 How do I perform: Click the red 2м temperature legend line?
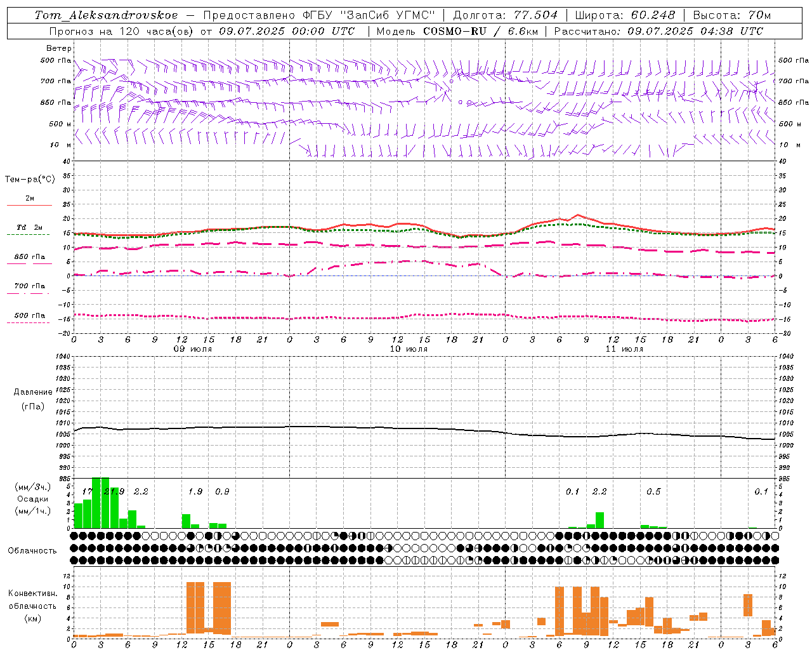[29, 205]
